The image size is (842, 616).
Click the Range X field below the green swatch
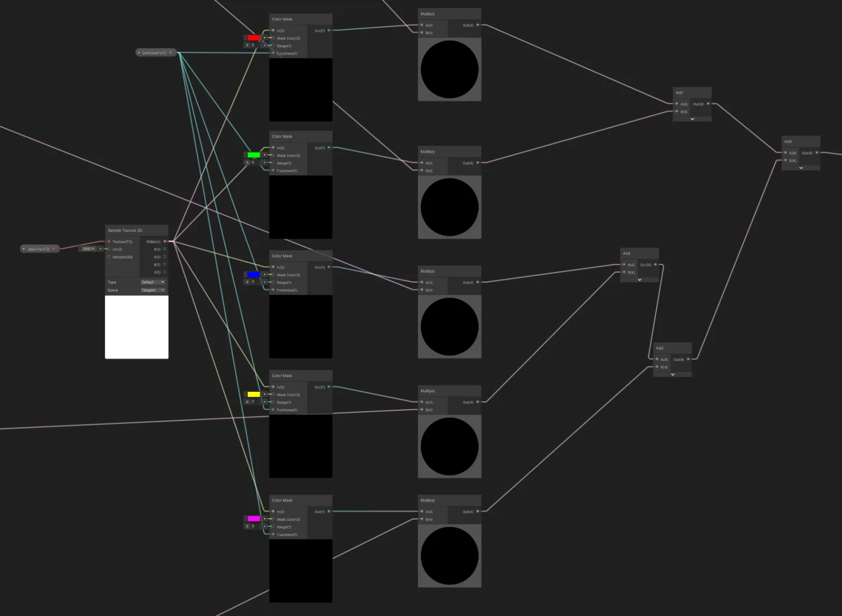pyautogui.click(x=253, y=162)
